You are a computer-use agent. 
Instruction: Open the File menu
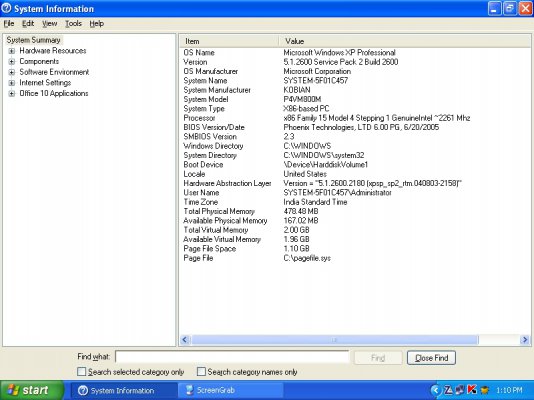coord(9,23)
